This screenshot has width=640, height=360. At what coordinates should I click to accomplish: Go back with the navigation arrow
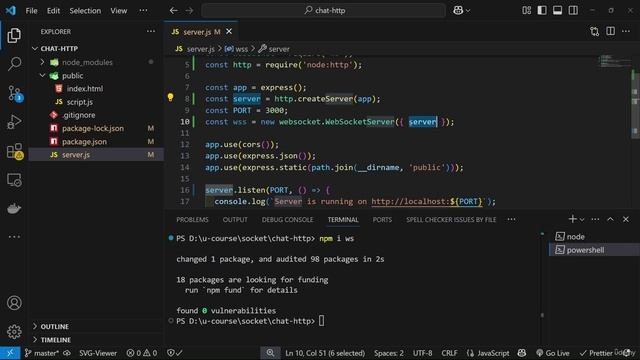pyautogui.click(x=173, y=11)
